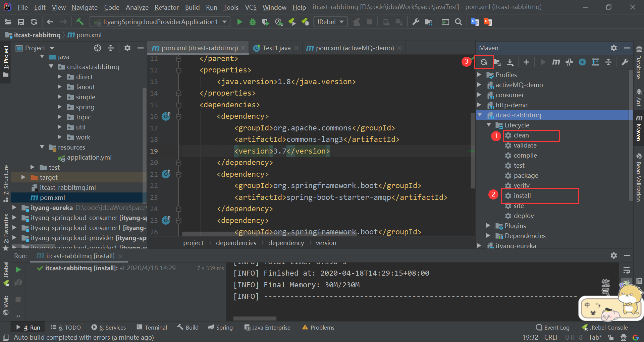Toggle the Structure side tool window
Viewport: 644px width, 342px height.
click(6, 184)
